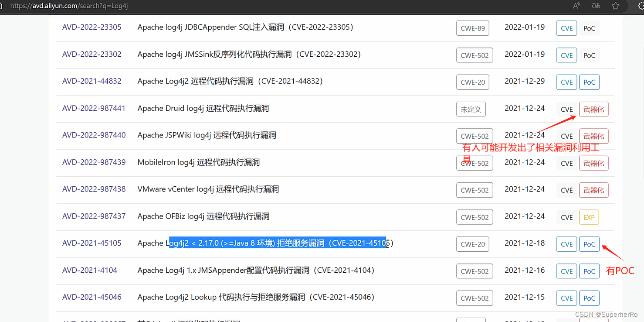Click date 2021-12-16 in AVD-2021-4104 row
Screen dimensions: 644x322
pyautogui.click(x=525, y=270)
